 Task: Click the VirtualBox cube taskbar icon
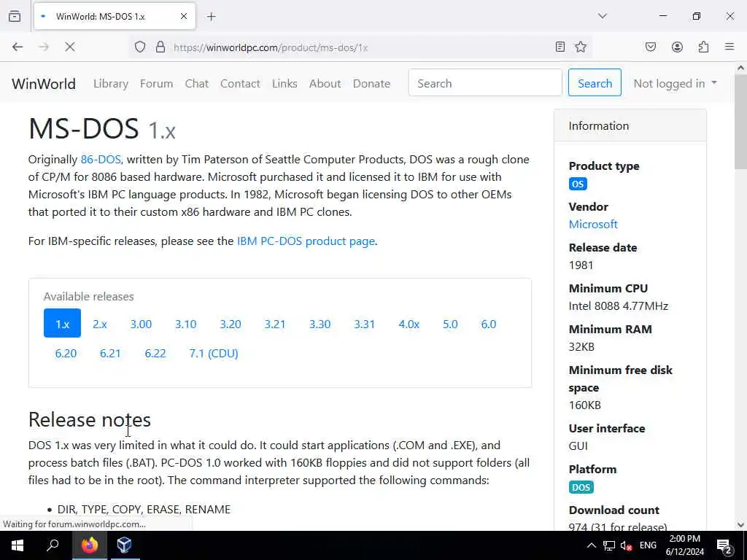124,545
